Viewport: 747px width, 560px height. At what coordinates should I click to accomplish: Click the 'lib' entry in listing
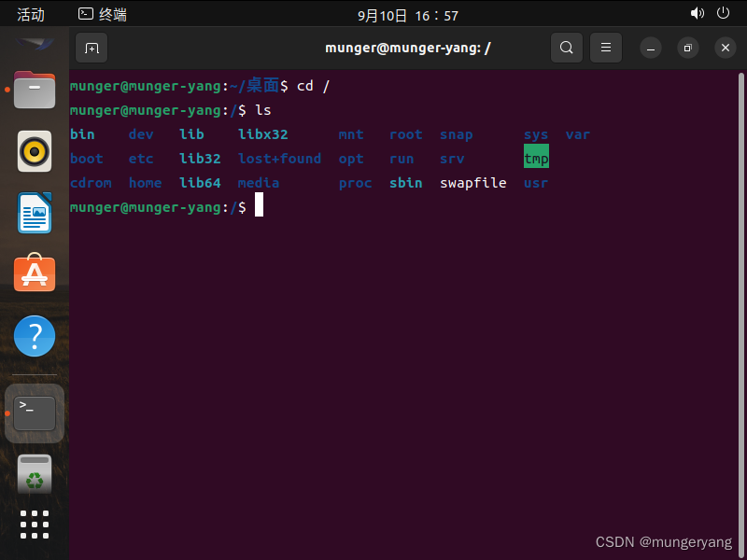[191, 134]
